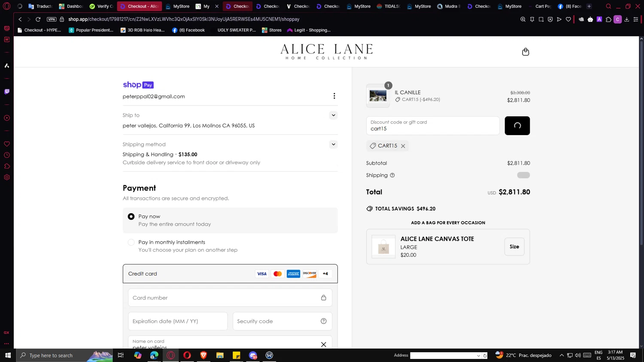Click the security code help question icon

click(x=324, y=321)
